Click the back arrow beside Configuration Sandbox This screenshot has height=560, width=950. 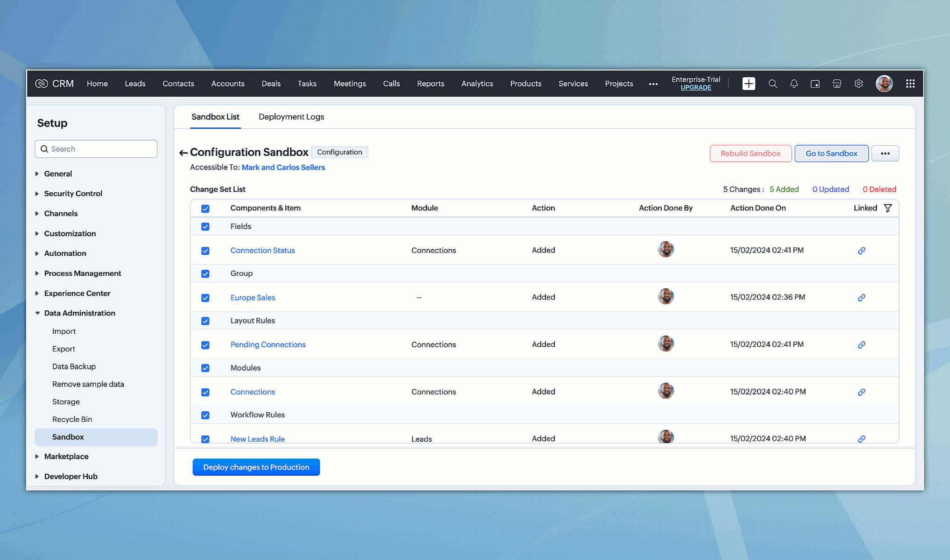pos(183,153)
